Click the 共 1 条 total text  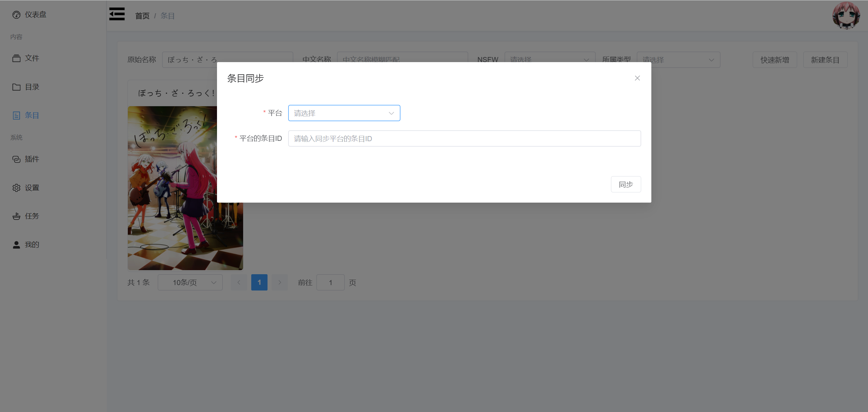point(139,282)
